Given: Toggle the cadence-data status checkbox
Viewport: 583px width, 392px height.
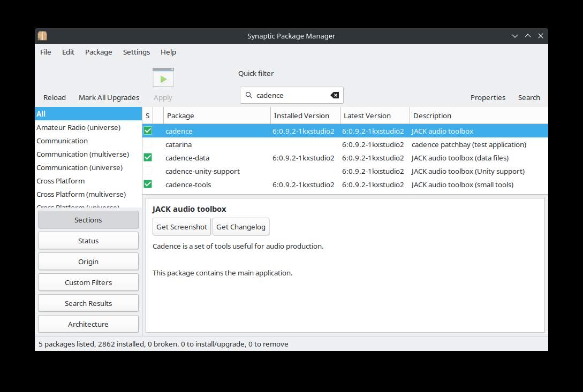Looking at the screenshot, I should pos(148,158).
